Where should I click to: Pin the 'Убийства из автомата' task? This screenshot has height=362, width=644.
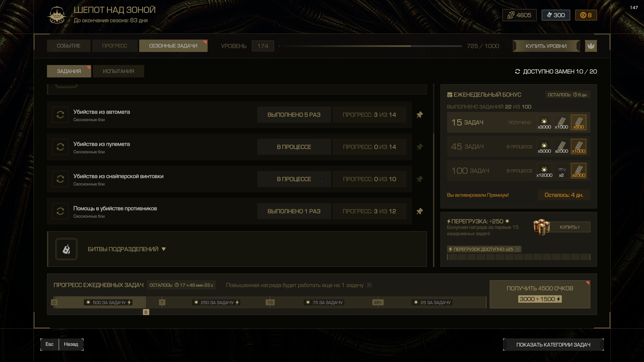[x=420, y=115]
